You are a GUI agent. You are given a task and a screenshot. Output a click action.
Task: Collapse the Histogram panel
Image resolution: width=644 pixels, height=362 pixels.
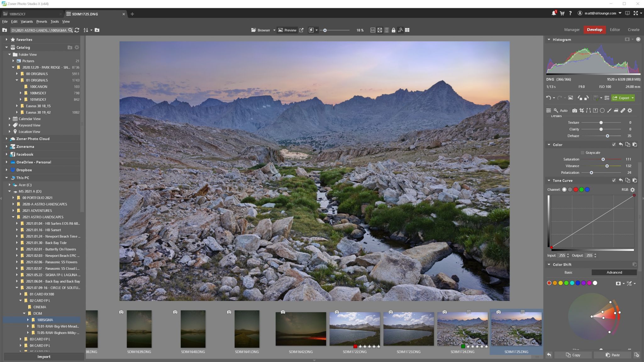click(x=549, y=39)
